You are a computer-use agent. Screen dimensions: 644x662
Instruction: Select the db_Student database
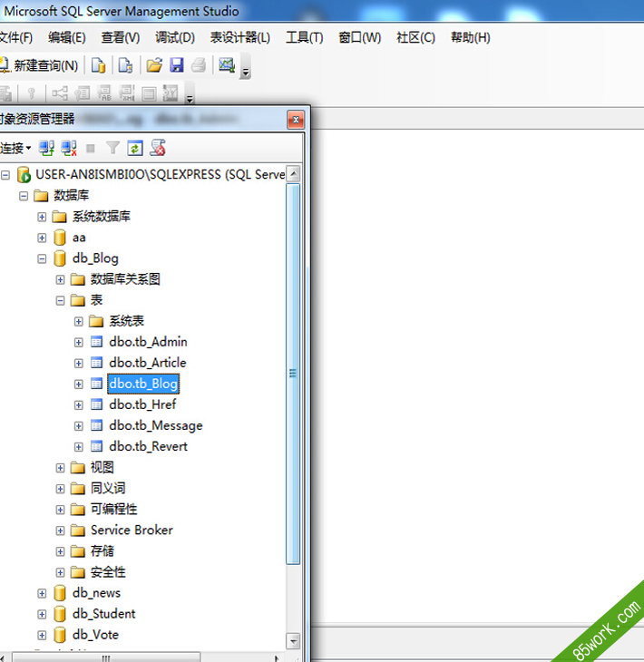(104, 614)
